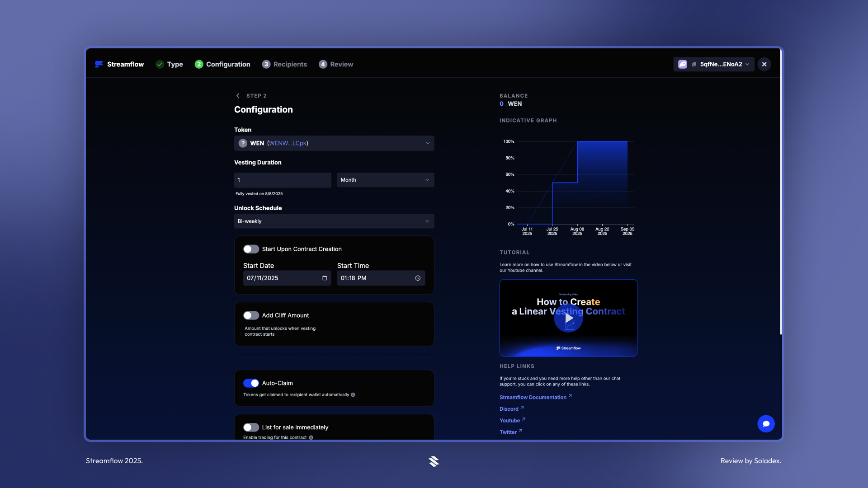Click the 100% axis label
Viewport: 868px width, 488px height.
point(509,141)
